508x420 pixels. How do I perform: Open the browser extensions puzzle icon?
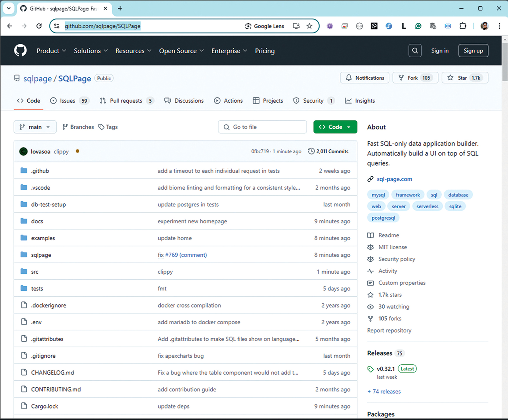click(463, 26)
